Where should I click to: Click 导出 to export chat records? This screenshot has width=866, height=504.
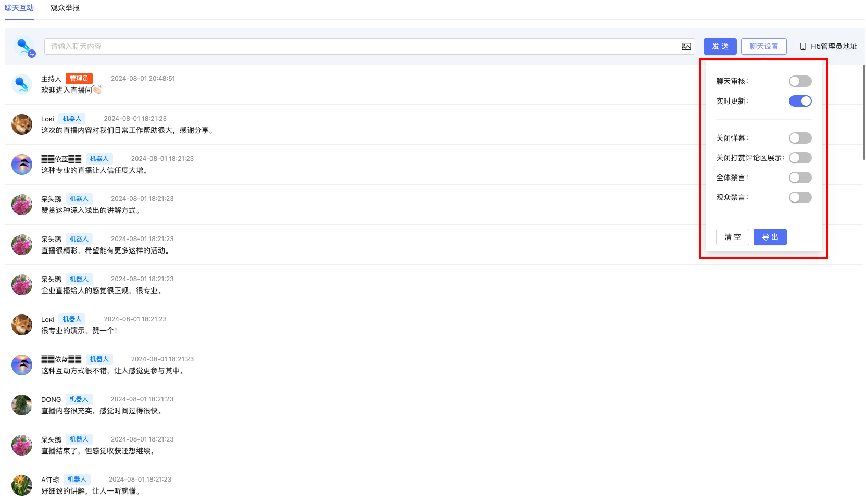[x=770, y=237]
